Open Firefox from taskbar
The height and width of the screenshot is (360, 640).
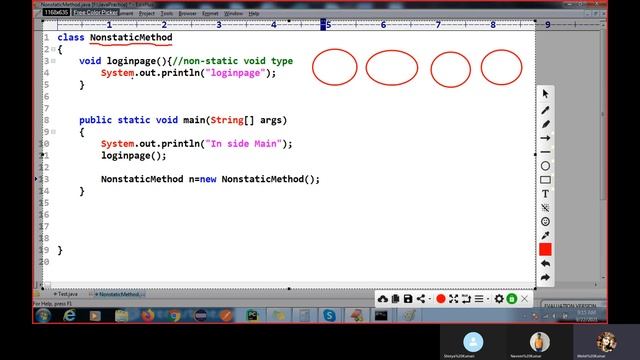(148, 316)
